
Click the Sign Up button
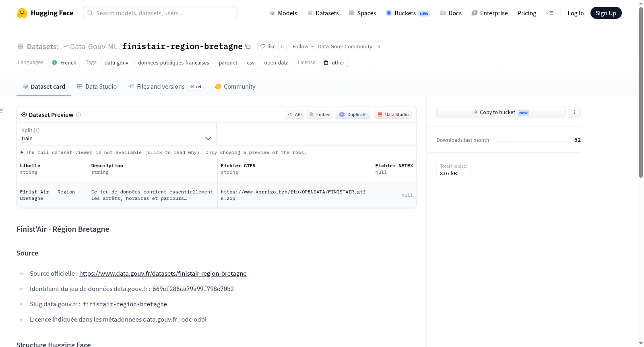[x=606, y=13]
